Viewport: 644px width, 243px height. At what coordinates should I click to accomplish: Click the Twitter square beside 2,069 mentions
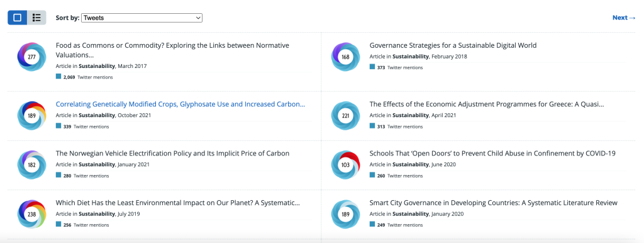click(x=58, y=76)
